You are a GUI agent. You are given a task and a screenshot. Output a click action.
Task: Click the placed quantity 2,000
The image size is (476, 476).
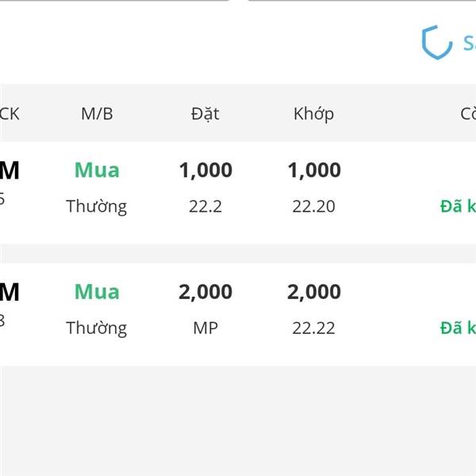point(205,292)
